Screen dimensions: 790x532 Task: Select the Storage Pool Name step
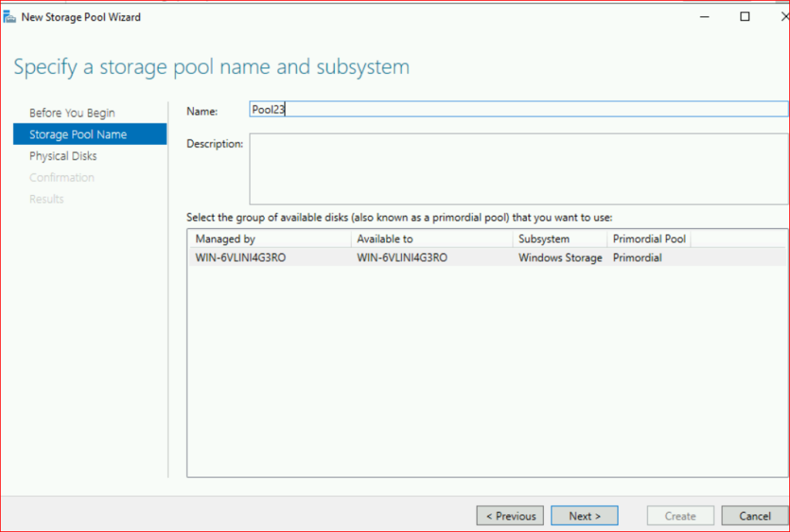78,134
